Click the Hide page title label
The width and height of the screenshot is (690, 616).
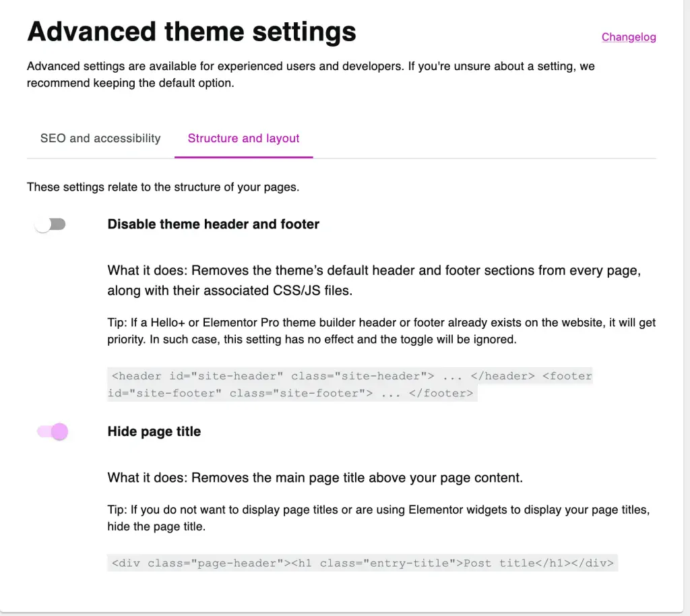coord(154,431)
